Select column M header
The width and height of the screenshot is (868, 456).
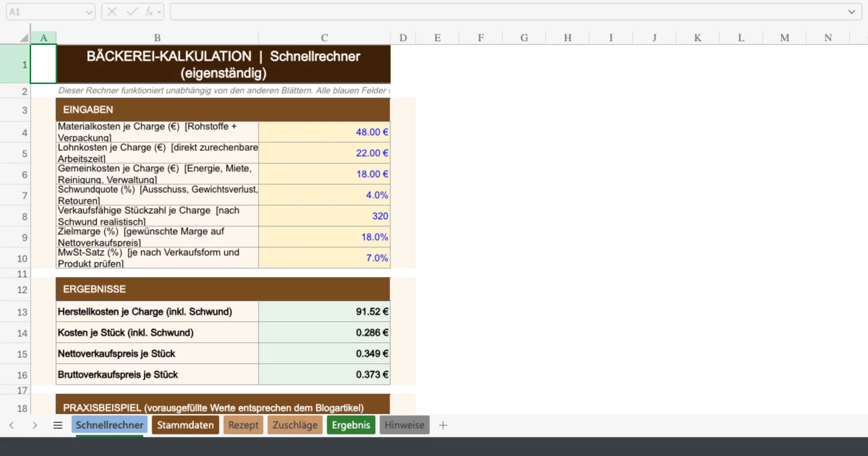click(x=784, y=37)
